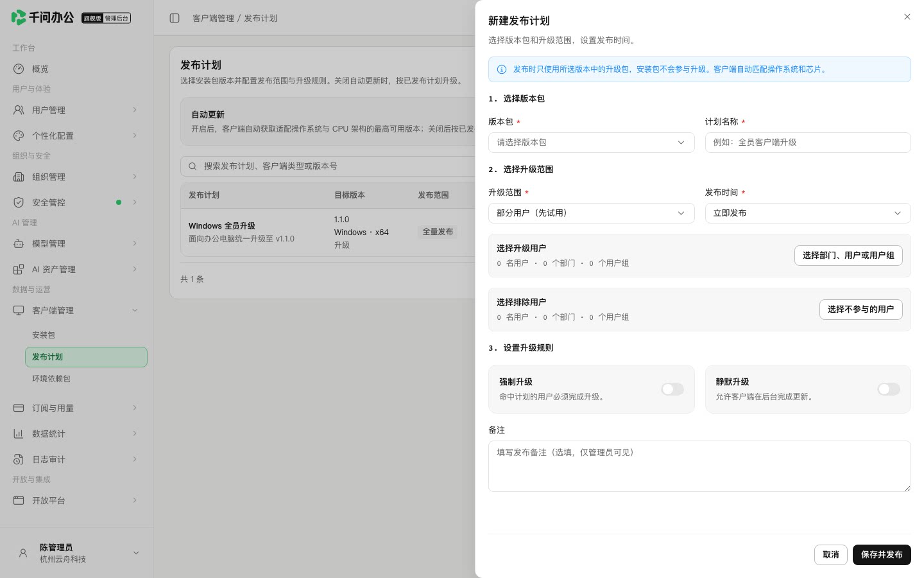Go to 概览 in the sidebar
The image size is (924, 578).
[x=77, y=69]
